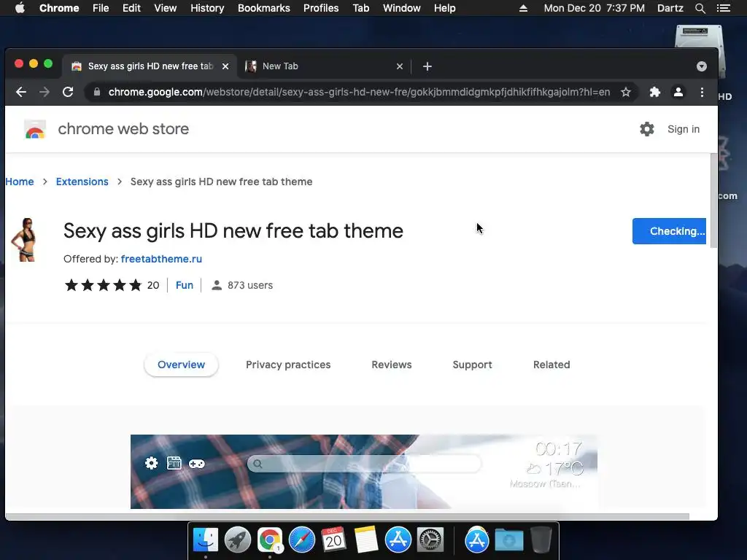Select the Overview tab
Viewport: 747px width, 560px height.
click(181, 365)
